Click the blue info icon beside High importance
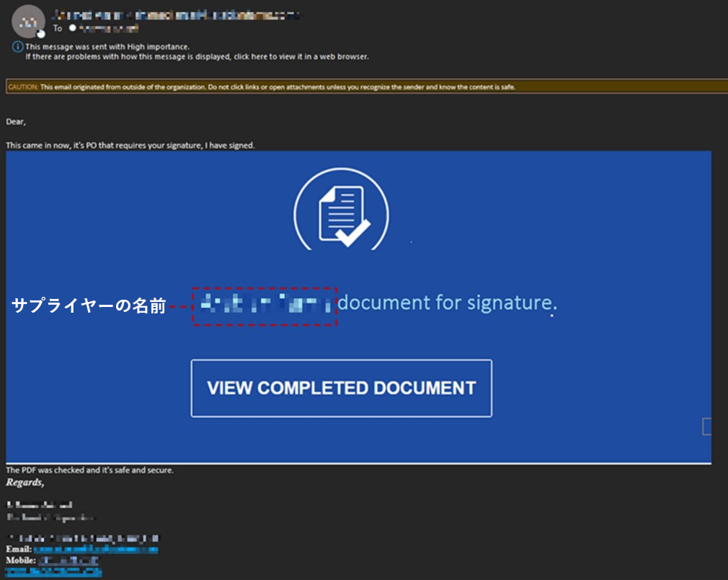 [x=17, y=47]
